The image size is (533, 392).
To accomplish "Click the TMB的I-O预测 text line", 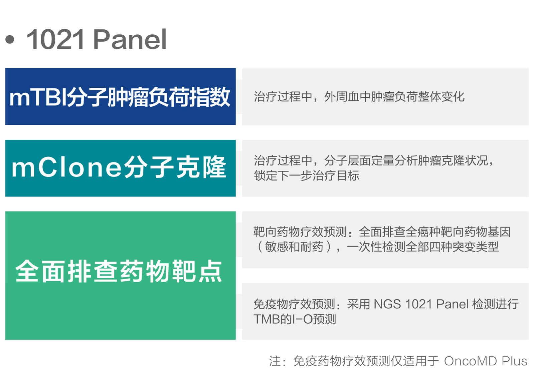I will point(295,319).
